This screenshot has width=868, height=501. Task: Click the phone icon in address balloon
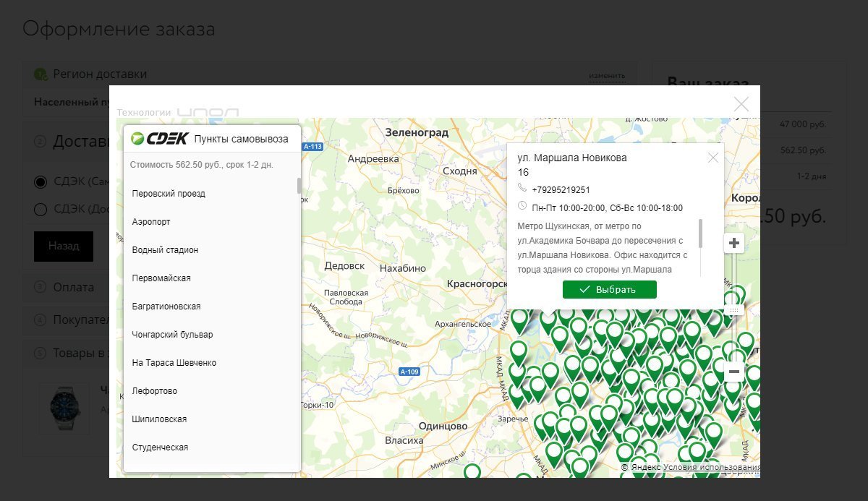522,189
